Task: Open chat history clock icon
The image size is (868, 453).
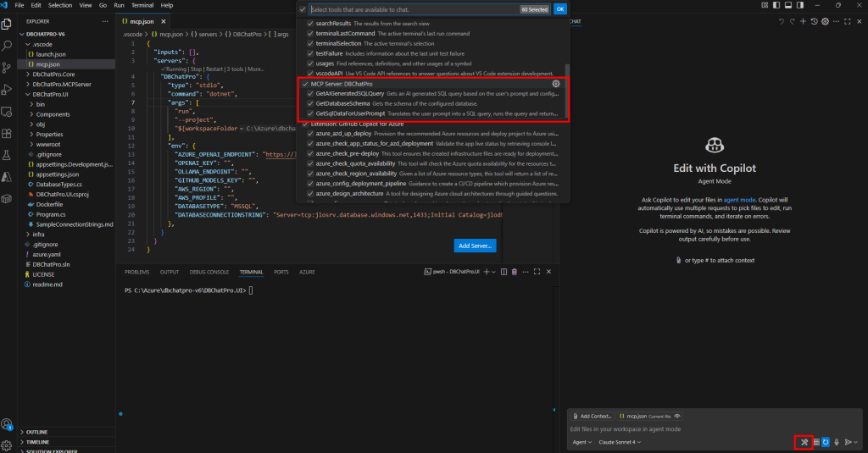Action: 815,21
